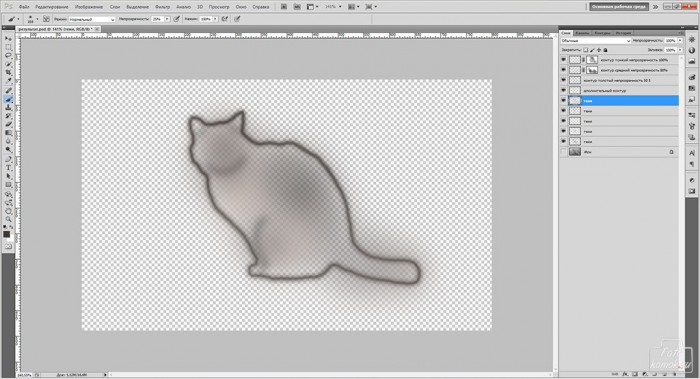Open layer blend mode dropdown 'Обычные'
This screenshot has height=379, width=700.
(596, 41)
